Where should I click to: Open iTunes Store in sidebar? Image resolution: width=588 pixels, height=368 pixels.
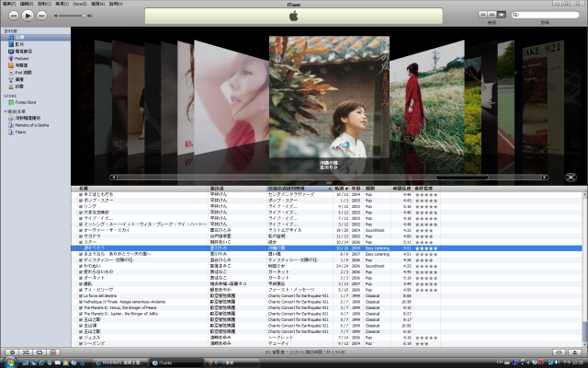tap(35, 102)
